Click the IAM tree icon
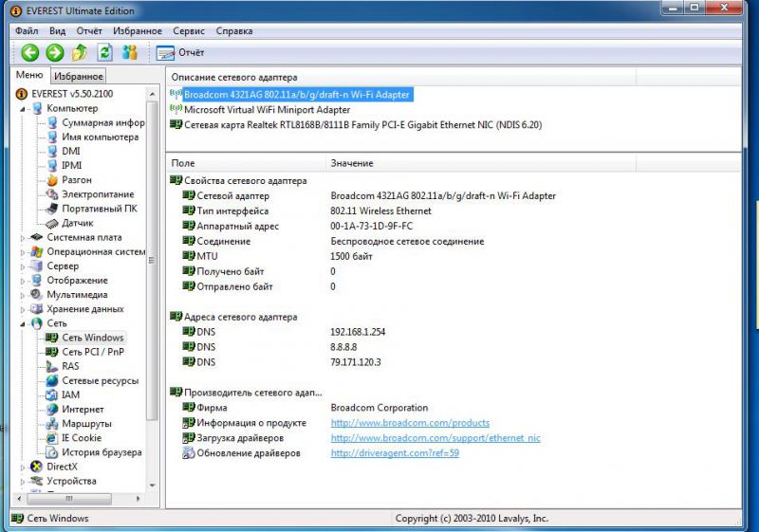Viewport: 759px width, 532px height. pyautogui.click(x=52, y=395)
